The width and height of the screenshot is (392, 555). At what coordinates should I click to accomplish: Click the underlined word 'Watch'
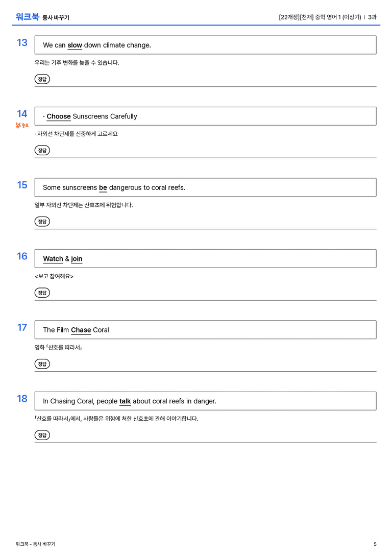pos(53,259)
